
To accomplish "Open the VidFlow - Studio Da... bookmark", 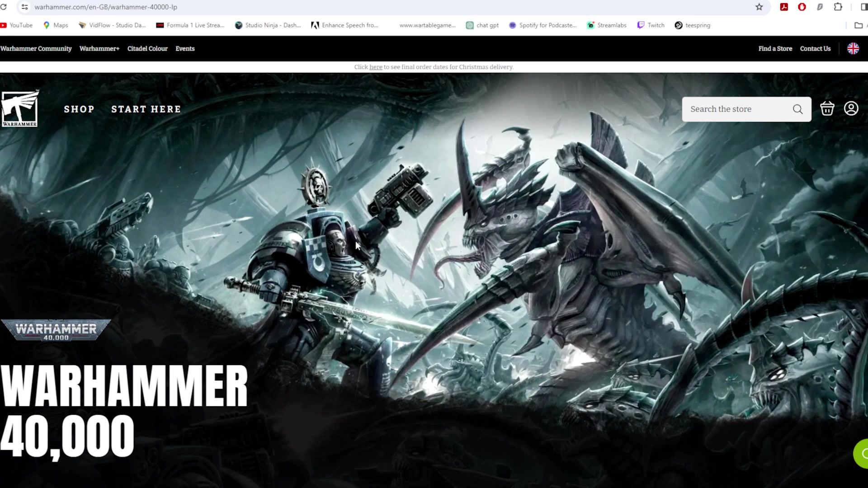I will tap(112, 25).
